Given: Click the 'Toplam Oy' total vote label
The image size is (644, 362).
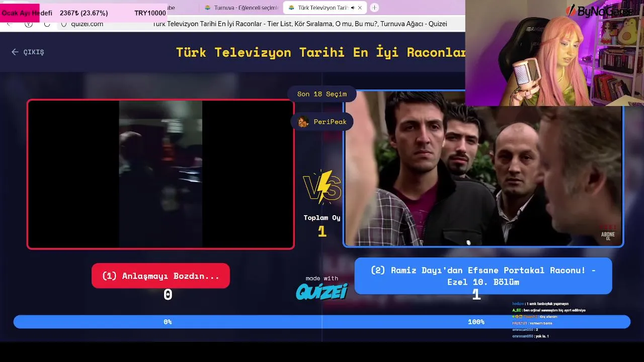Looking at the screenshot, I should tap(322, 218).
